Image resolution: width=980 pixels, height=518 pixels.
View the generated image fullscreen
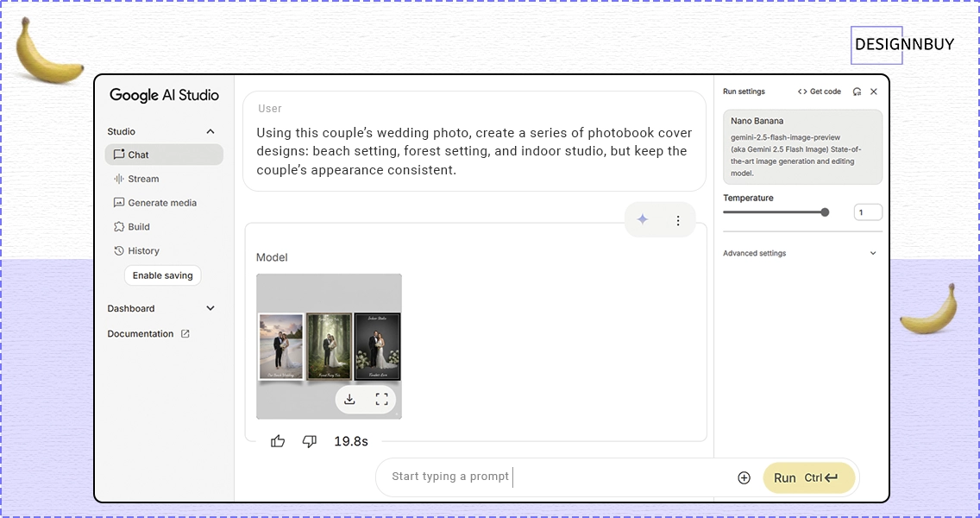click(x=382, y=399)
